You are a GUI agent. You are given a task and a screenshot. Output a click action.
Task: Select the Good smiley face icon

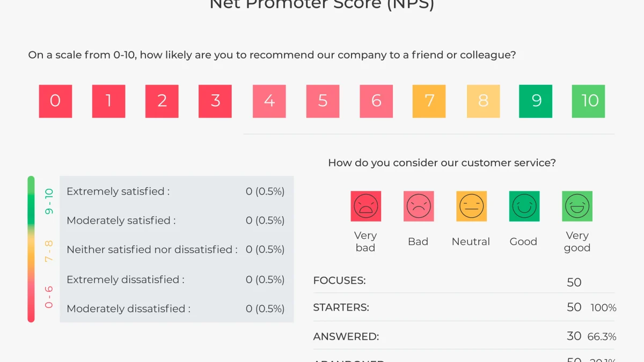524,206
